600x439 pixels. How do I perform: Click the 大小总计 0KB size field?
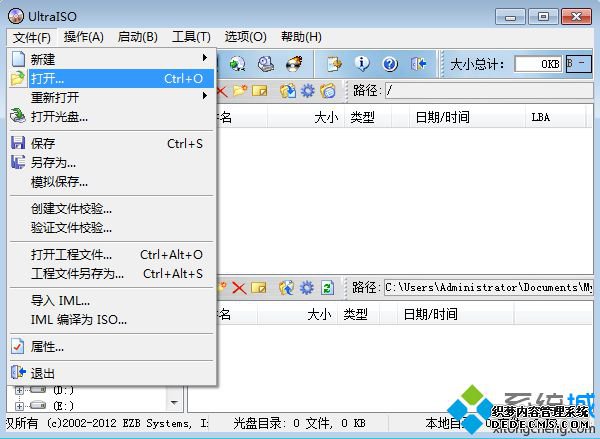click(538, 64)
